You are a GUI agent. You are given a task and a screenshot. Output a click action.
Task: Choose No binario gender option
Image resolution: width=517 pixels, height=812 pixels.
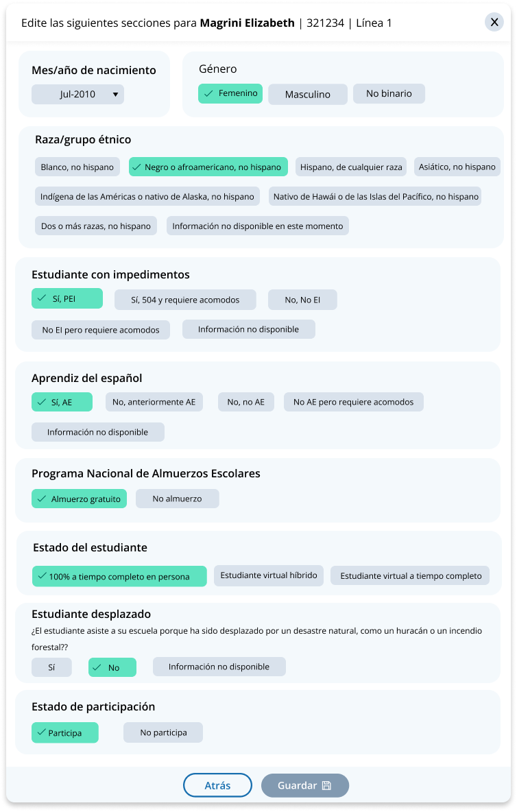(x=389, y=94)
